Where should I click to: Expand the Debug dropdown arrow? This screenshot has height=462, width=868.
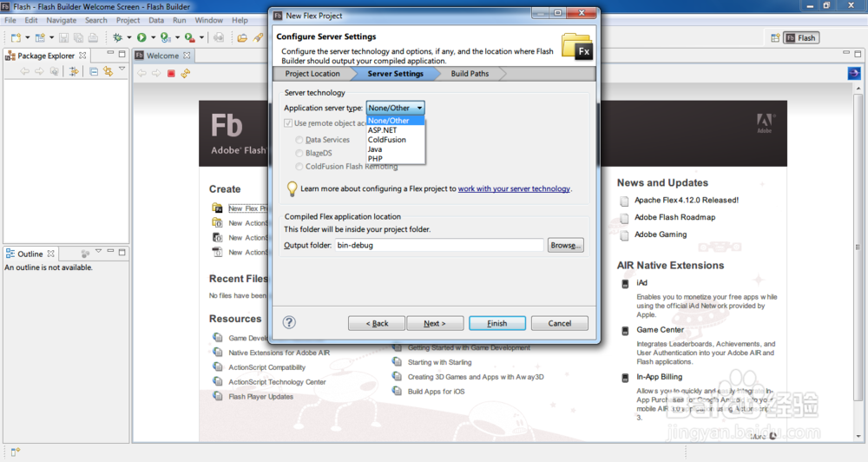pyautogui.click(x=129, y=37)
